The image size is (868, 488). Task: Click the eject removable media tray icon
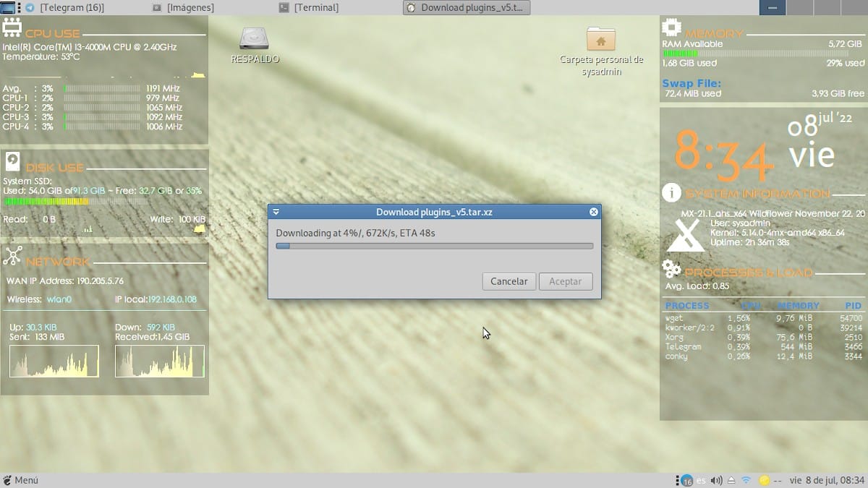731,480
